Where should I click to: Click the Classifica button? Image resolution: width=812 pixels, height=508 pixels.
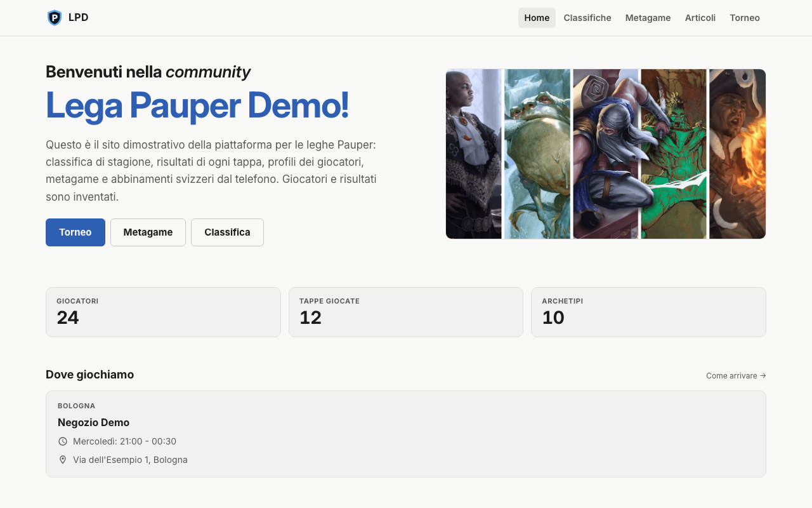point(227,232)
